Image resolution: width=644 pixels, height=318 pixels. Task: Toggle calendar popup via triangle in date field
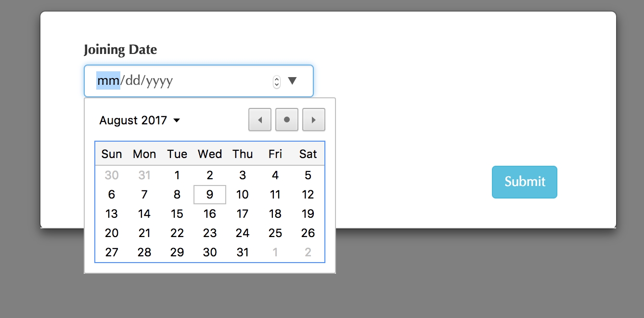[x=292, y=80]
